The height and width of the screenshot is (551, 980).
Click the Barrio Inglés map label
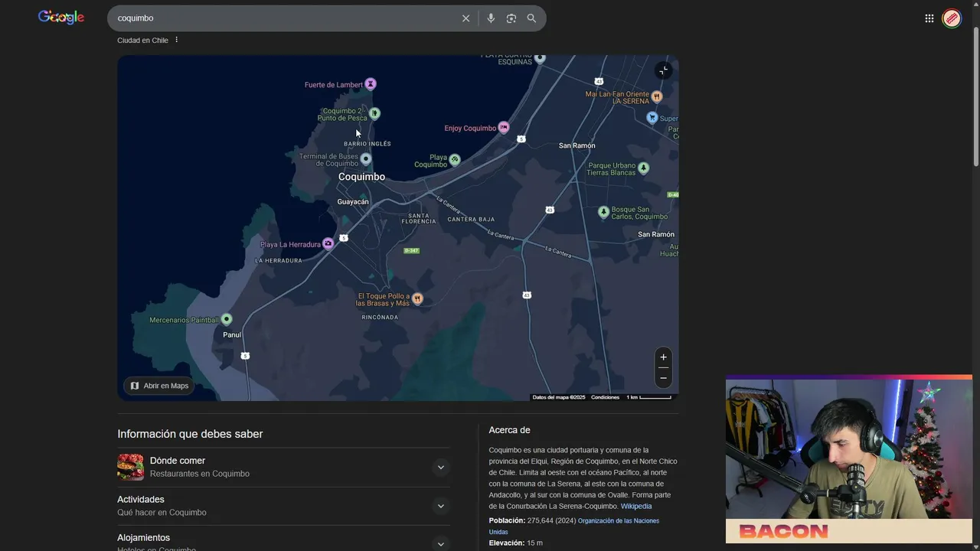[367, 144]
